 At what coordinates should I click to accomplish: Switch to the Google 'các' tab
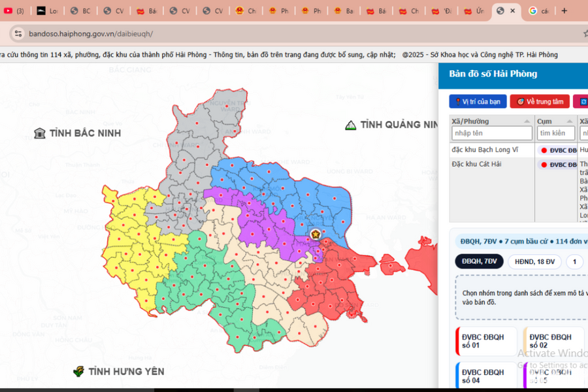(539, 11)
